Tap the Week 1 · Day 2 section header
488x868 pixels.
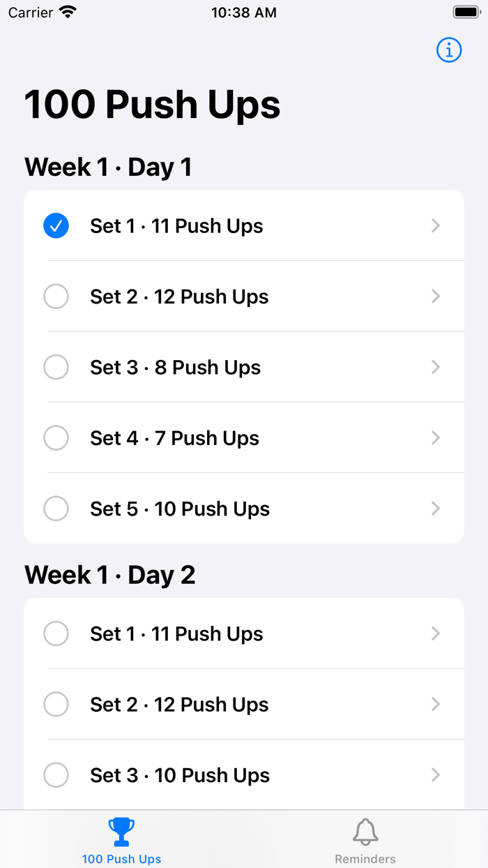click(109, 574)
